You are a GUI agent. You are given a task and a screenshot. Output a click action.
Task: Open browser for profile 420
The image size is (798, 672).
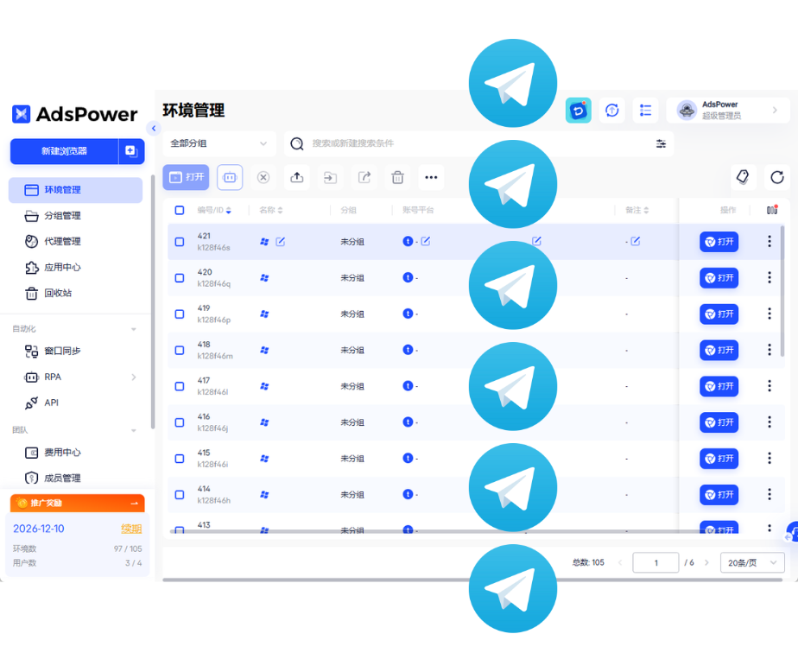click(x=719, y=278)
